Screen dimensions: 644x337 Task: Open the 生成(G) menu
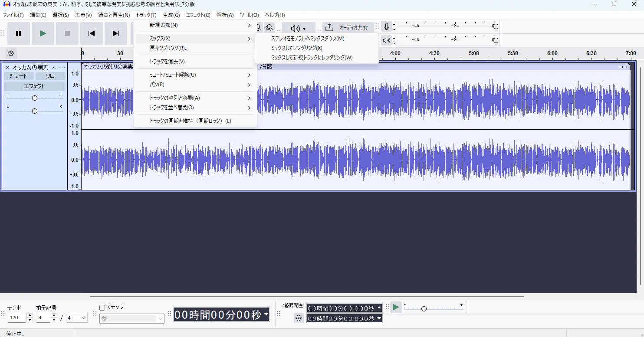171,15
